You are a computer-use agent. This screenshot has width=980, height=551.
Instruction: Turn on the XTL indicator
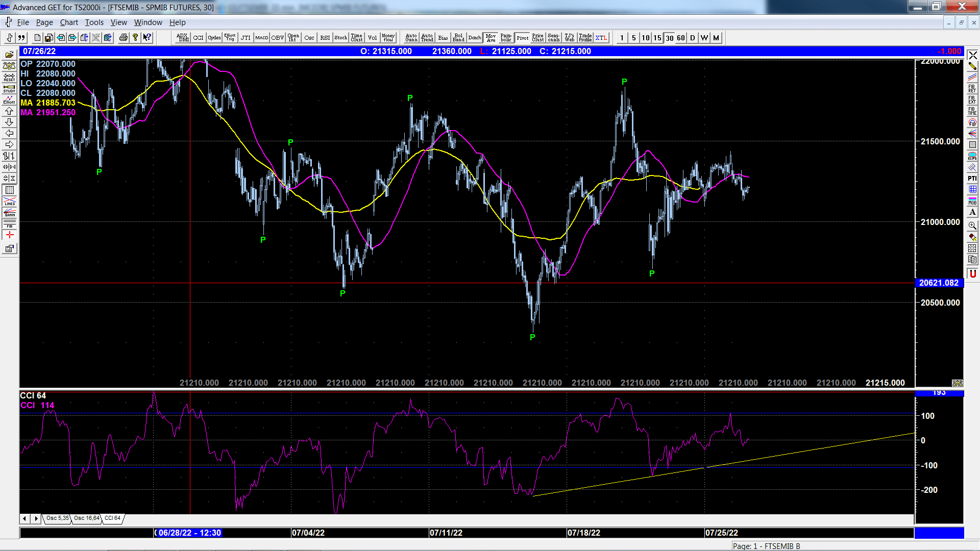coord(601,38)
